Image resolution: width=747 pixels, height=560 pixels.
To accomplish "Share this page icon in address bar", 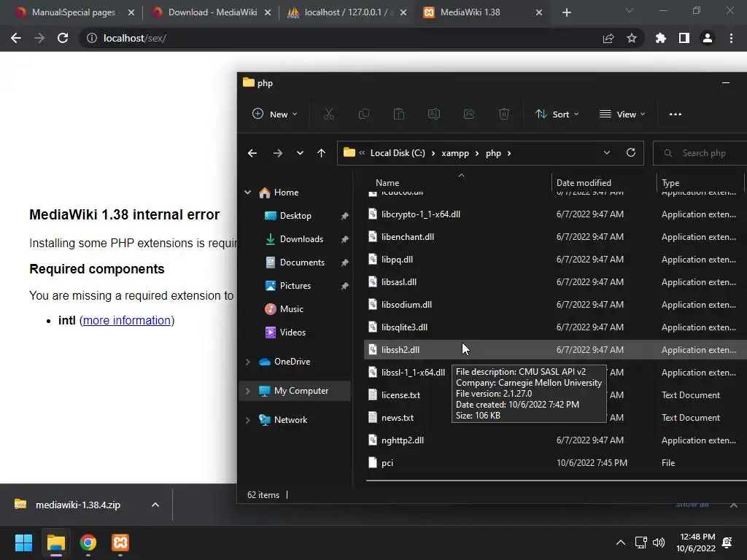I will [x=608, y=38].
